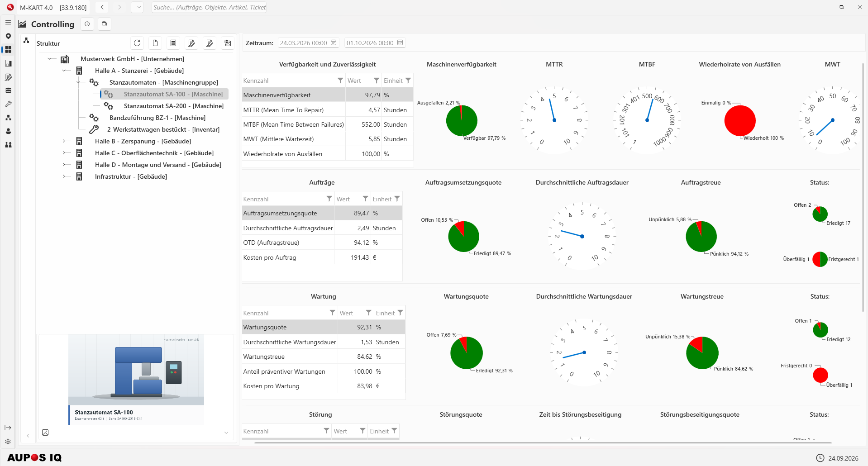Expand Halle B - Zerspanung tree node
The height and width of the screenshot is (466, 868).
click(x=64, y=141)
